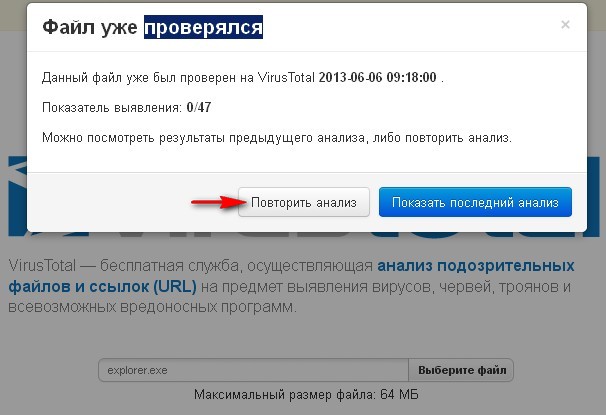Click "файлов и ссылок (URL)" bold text

tap(102, 287)
